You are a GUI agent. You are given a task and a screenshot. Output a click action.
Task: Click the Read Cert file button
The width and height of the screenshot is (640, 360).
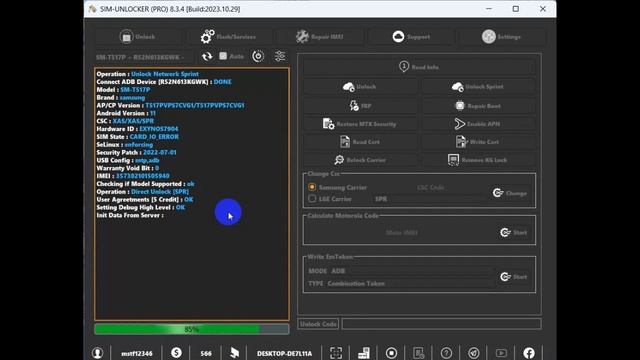tap(360, 142)
